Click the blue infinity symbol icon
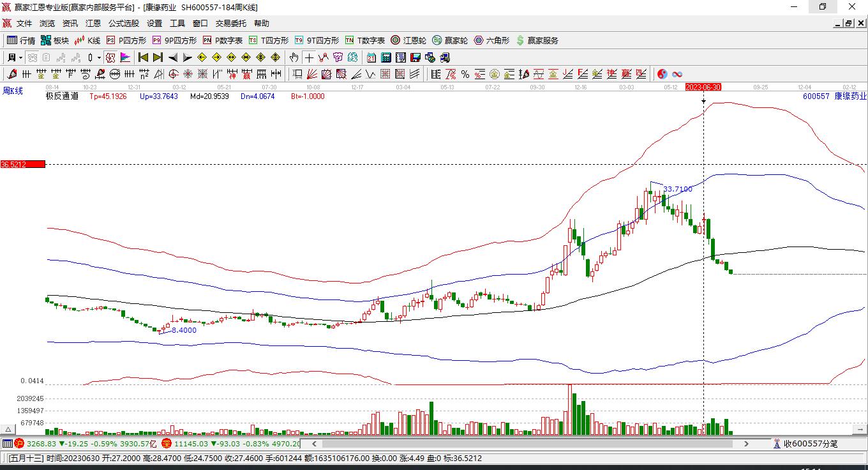868x470 pixels. tap(677, 74)
